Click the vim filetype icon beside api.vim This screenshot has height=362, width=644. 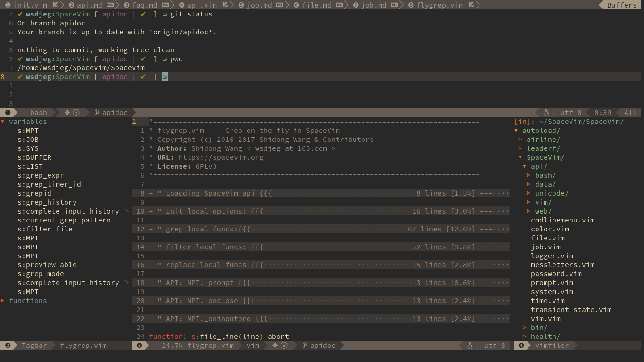(x=225, y=5)
